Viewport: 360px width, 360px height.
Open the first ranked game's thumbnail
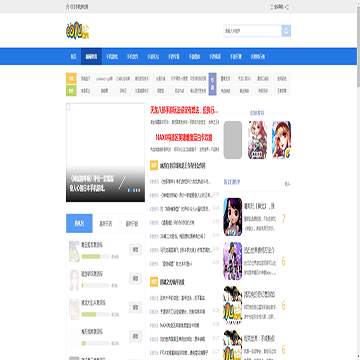pos(74,252)
